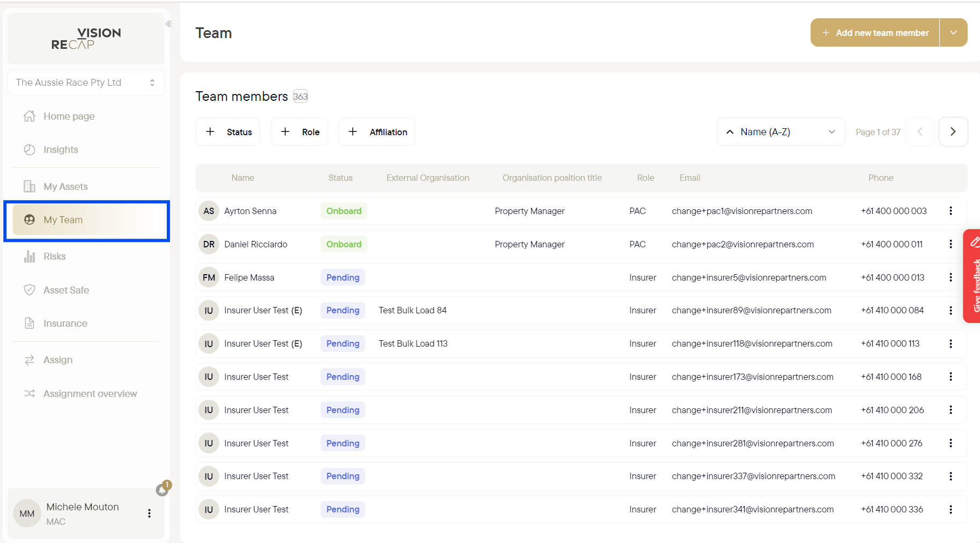Open actions menu for Daniel Ricciardo
The width and height of the screenshot is (980, 543).
pyautogui.click(x=951, y=244)
